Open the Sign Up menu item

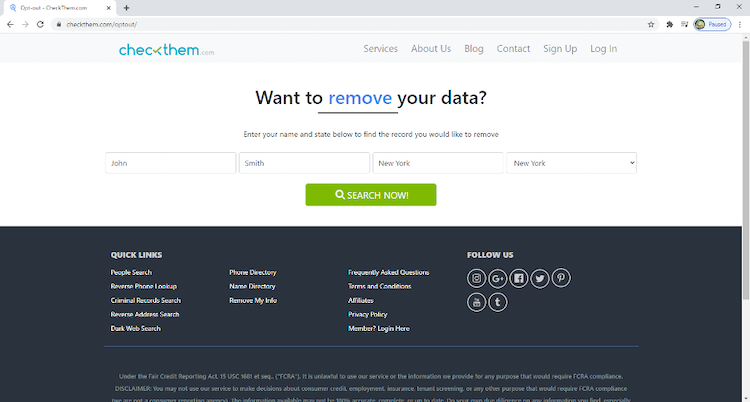560,48
